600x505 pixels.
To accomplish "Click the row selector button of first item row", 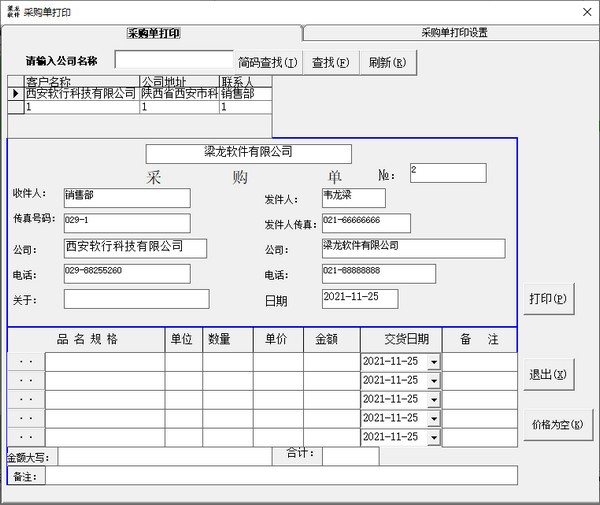I will [26, 361].
